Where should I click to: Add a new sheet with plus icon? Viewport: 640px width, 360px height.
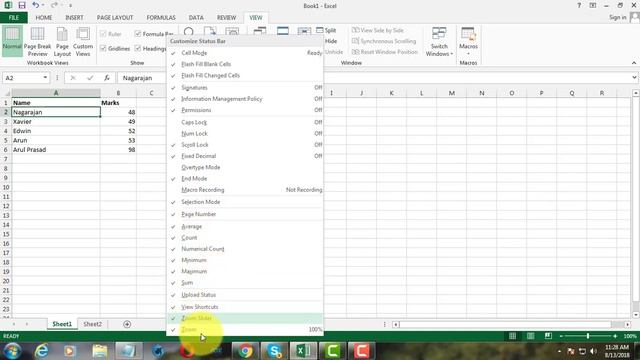click(127, 324)
